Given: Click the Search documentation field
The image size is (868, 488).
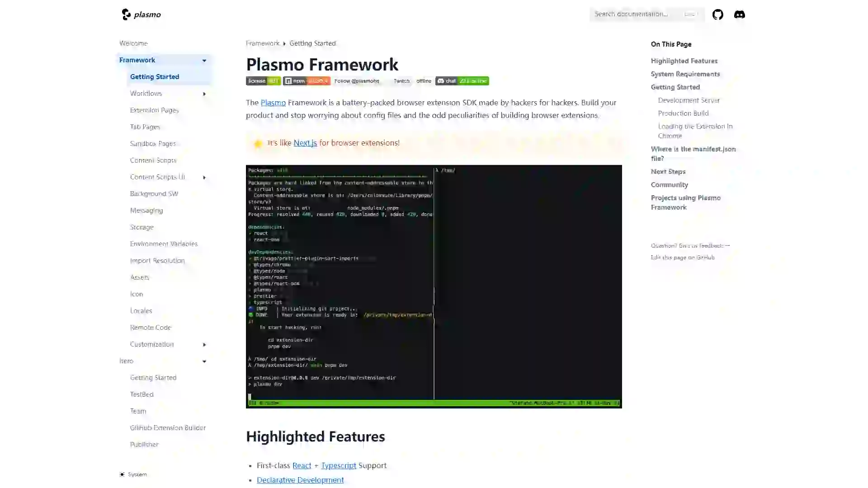Looking at the screenshot, I should (x=633, y=14).
